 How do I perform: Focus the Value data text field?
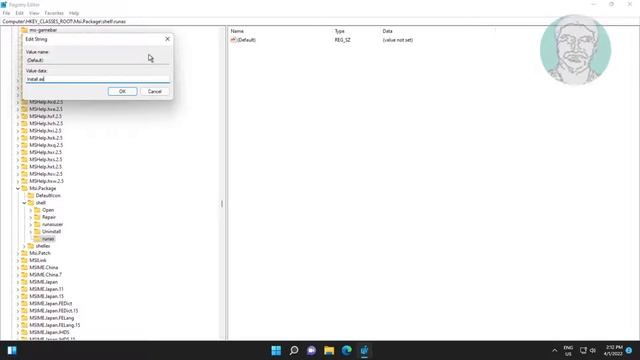(98, 79)
